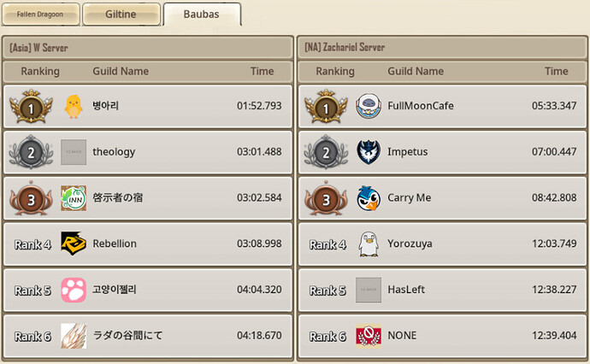Select the Baubas tab
Image resolution: width=590 pixels, height=364 pixels.
tap(202, 15)
